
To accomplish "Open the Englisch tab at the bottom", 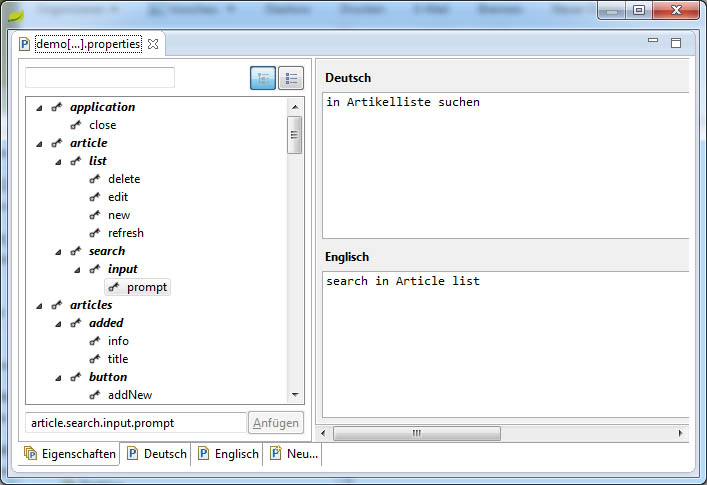I will coord(228,453).
